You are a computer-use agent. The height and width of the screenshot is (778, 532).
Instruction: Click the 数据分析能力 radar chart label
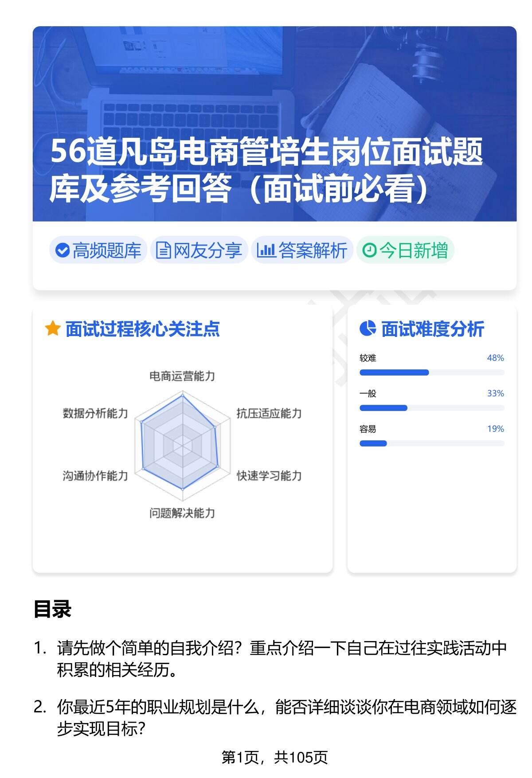(x=95, y=414)
